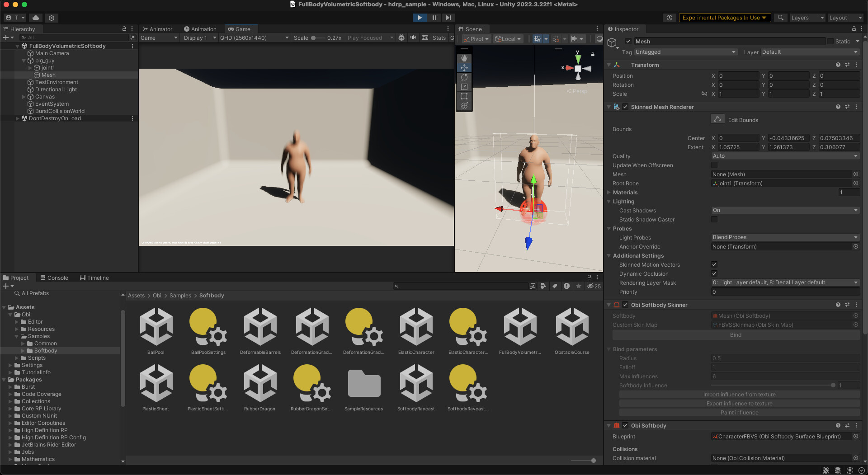Click the scene view camera gizmo cube
The image size is (868, 475).
[578, 69]
